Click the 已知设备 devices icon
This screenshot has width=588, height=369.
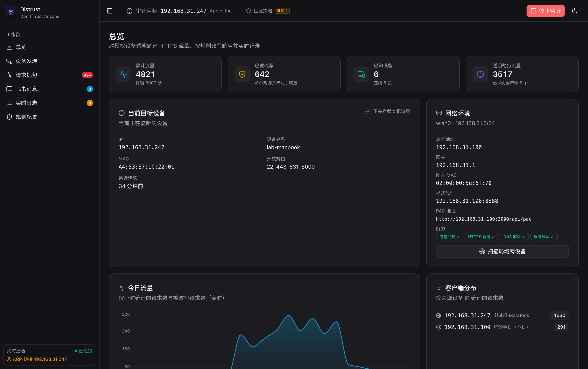[361, 74]
